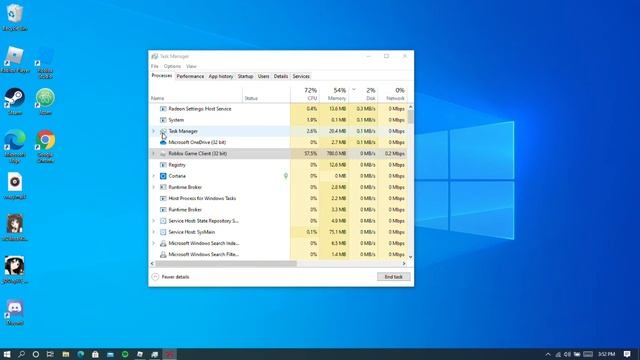Open Microsoft Store from the taskbar

tap(95, 354)
